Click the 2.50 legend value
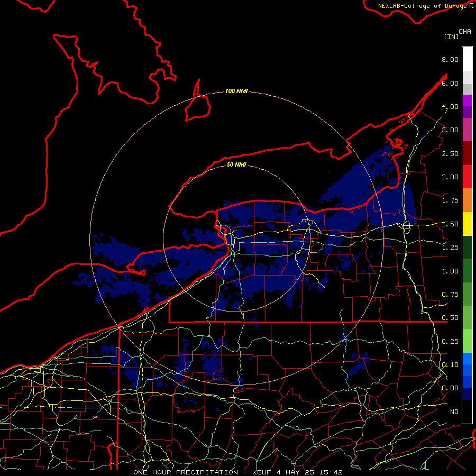Screen dimensions: 476x476 click(x=450, y=153)
